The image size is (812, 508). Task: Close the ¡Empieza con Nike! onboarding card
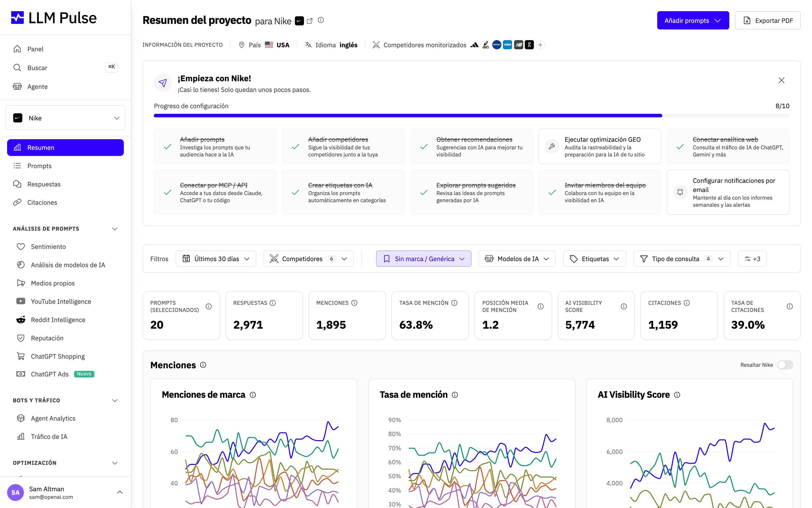pyautogui.click(x=782, y=80)
